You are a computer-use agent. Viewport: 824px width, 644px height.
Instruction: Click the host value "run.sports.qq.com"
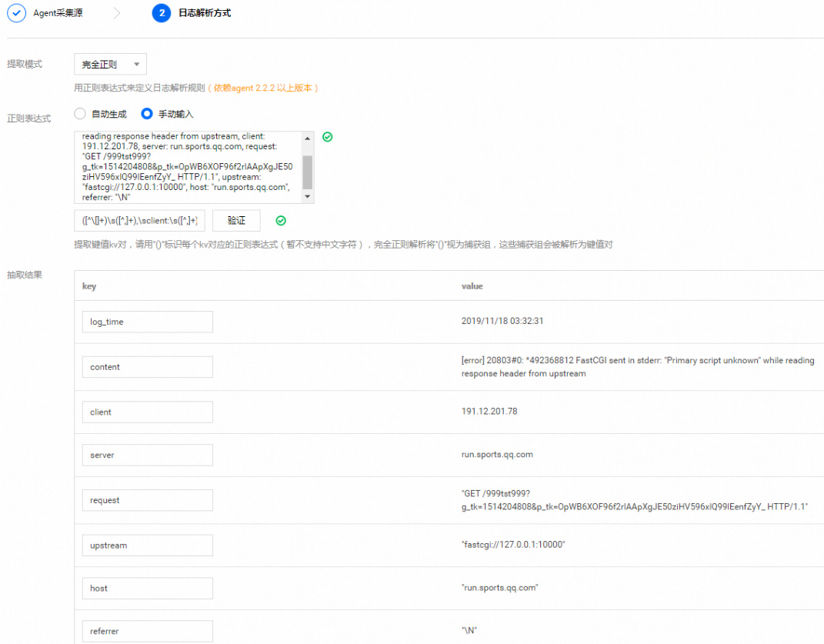click(500, 588)
